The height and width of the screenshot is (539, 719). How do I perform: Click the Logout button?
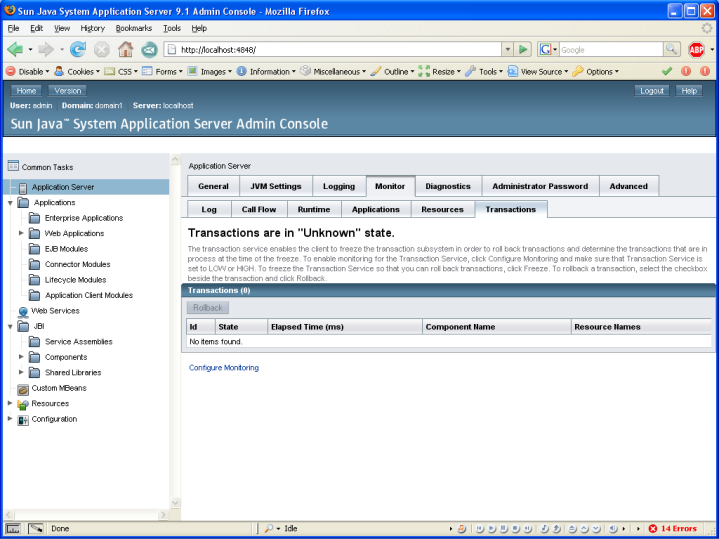tap(652, 91)
